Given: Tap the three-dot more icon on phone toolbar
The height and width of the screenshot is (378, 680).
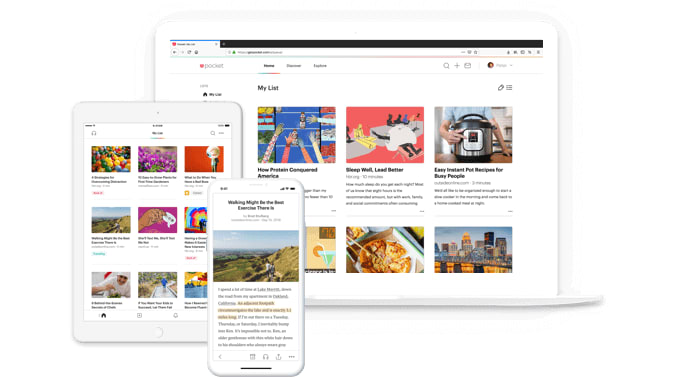Looking at the screenshot, I should coord(291,357).
